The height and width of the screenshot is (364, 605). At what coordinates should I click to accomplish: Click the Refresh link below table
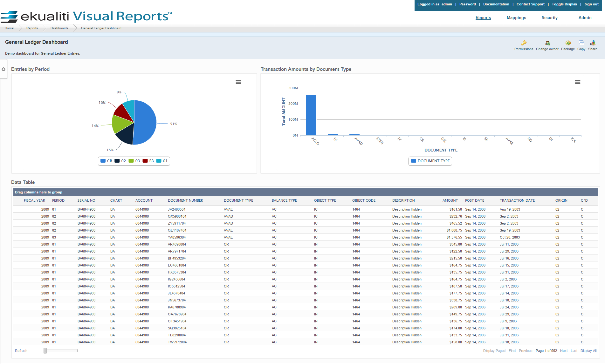coord(21,351)
